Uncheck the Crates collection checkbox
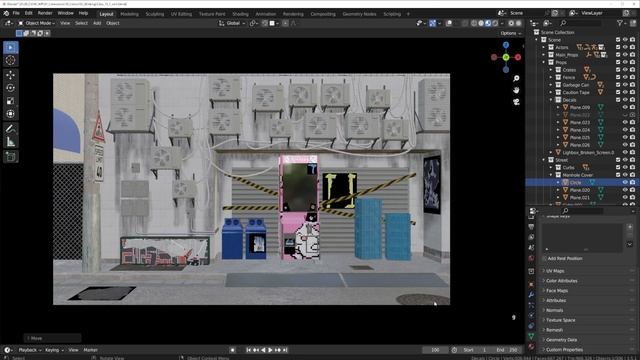The width and height of the screenshot is (640, 360). tap(618, 70)
